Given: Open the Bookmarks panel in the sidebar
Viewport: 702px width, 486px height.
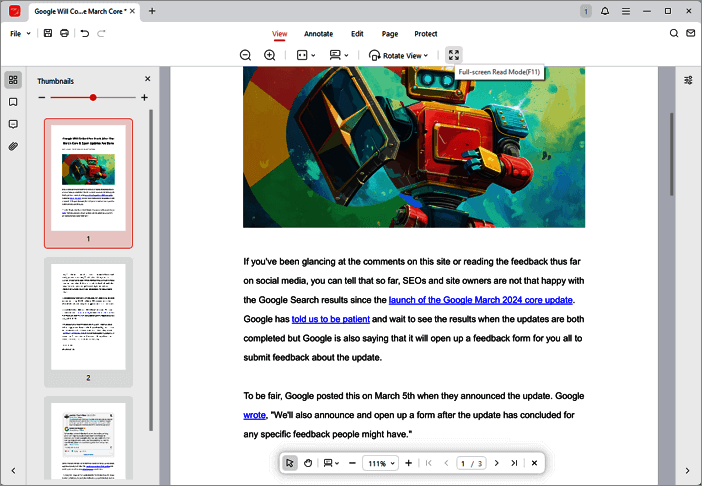Looking at the screenshot, I should [x=13, y=102].
